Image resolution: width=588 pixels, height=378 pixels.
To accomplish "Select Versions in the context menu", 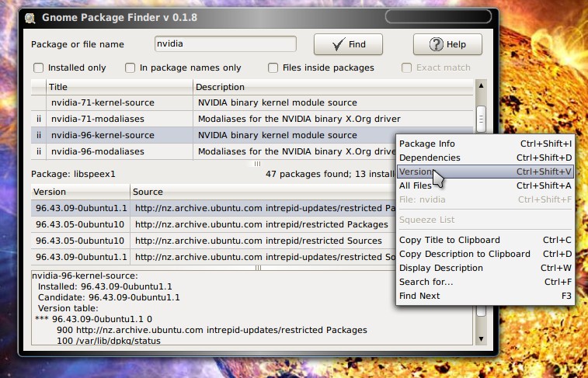I will [x=485, y=172].
